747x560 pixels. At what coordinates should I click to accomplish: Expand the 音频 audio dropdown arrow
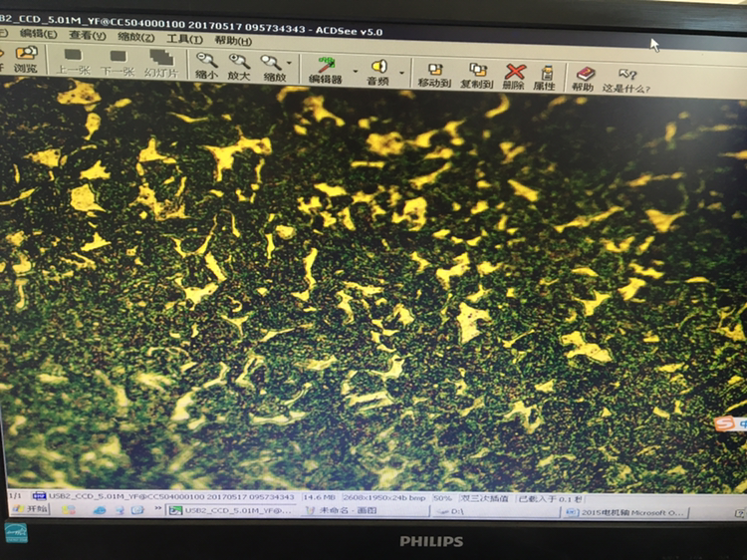click(401, 74)
